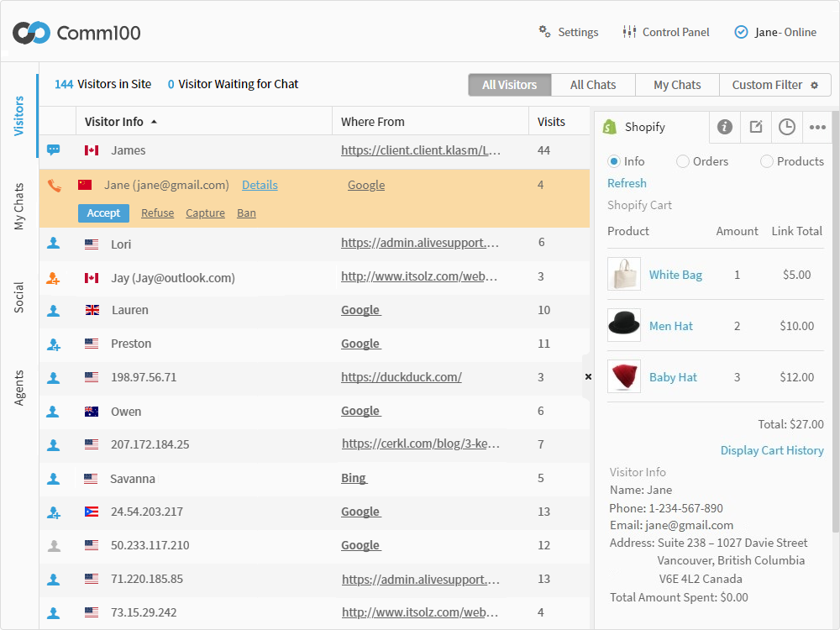Accept Jane's chat request
840x630 pixels.
coord(103,213)
